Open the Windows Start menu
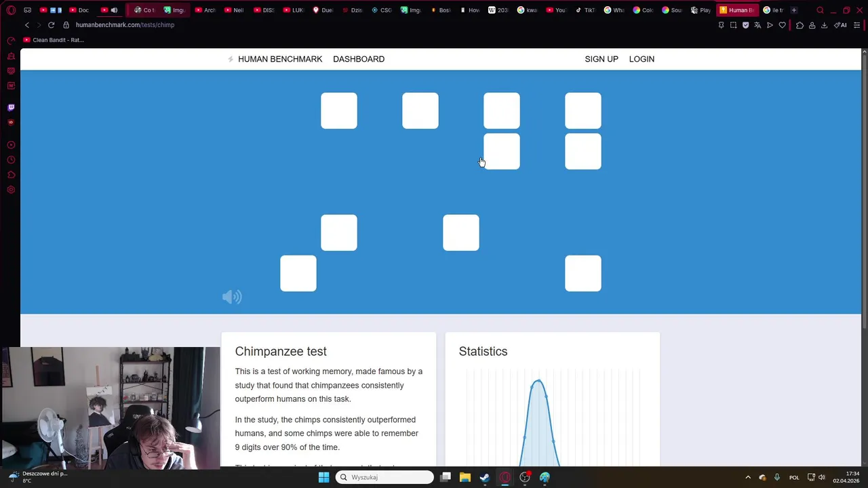 pyautogui.click(x=323, y=477)
